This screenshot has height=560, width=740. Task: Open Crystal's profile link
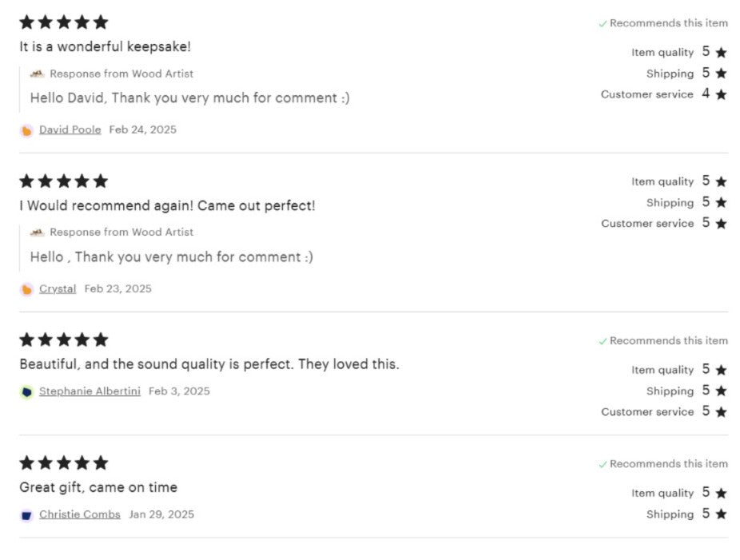58,288
